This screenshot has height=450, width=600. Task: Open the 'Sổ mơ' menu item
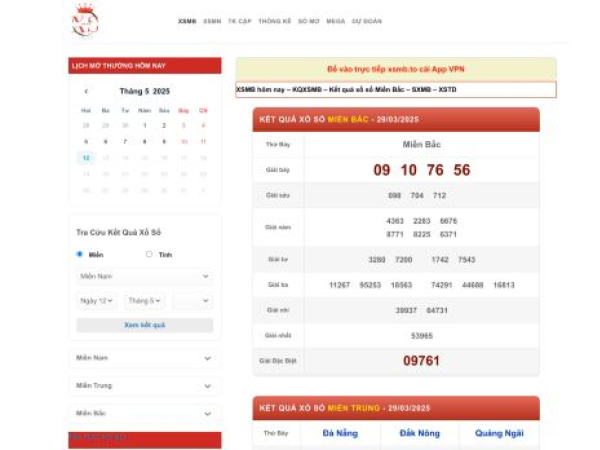click(307, 20)
